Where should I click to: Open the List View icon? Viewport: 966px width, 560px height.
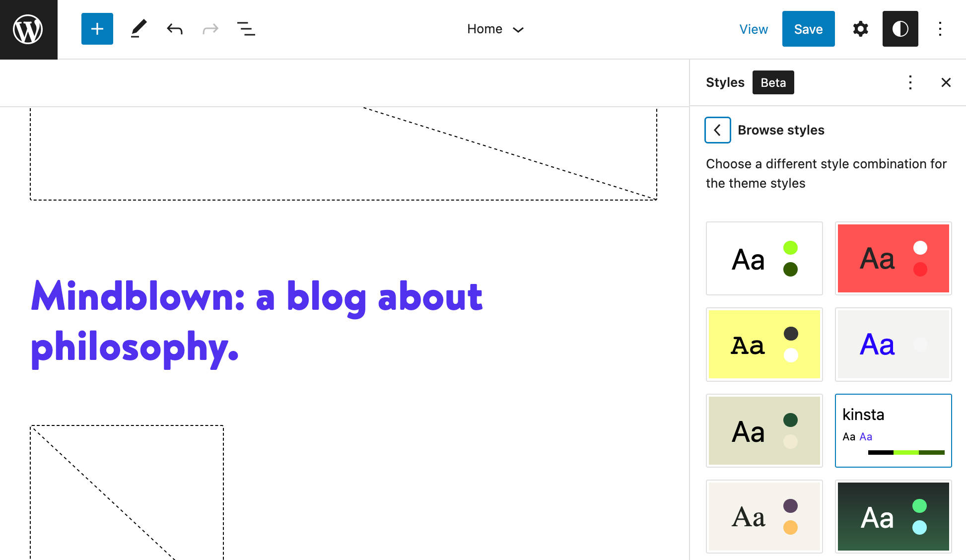246,29
